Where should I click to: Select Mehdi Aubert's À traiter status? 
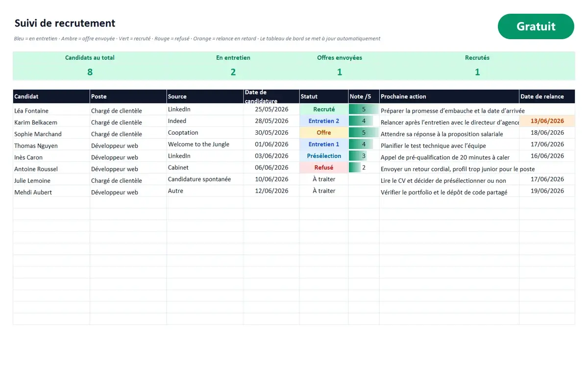tap(324, 191)
